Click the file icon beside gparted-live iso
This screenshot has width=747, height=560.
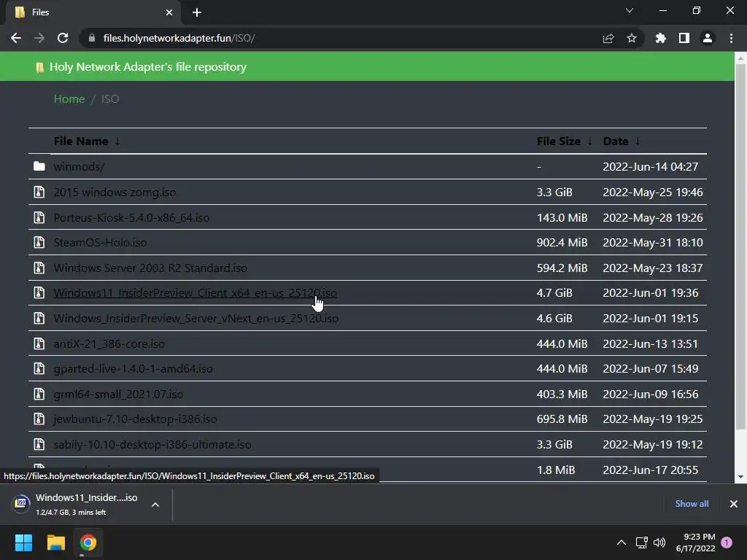pos(39,368)
